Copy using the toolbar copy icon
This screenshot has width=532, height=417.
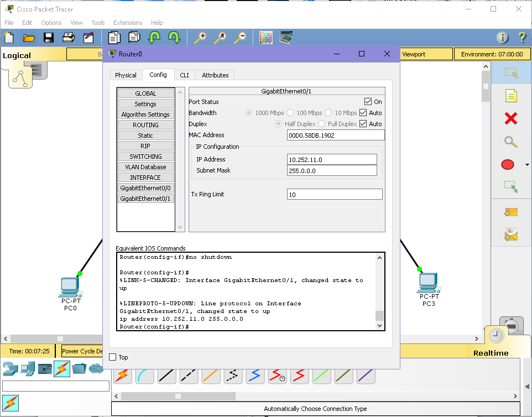(x=114, y=37)
